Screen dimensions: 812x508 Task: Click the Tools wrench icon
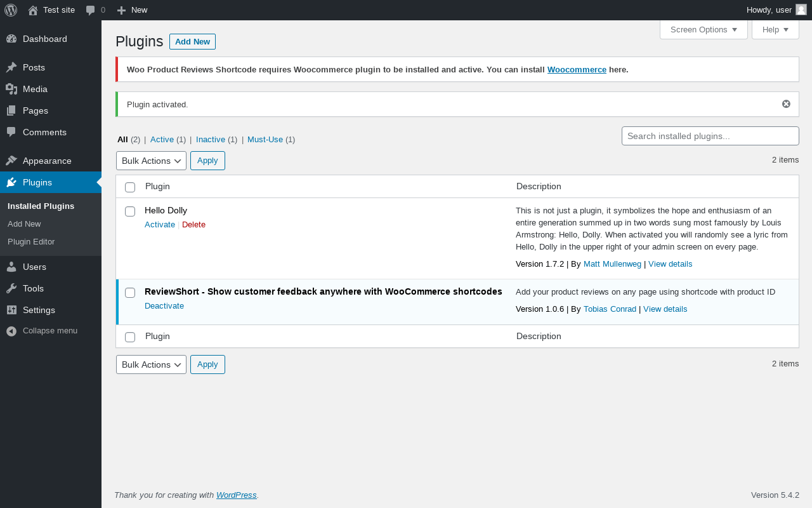point(11,288)
